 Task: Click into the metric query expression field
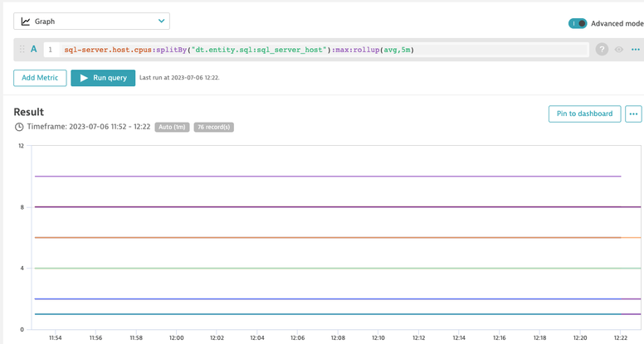tap(315, 50)
